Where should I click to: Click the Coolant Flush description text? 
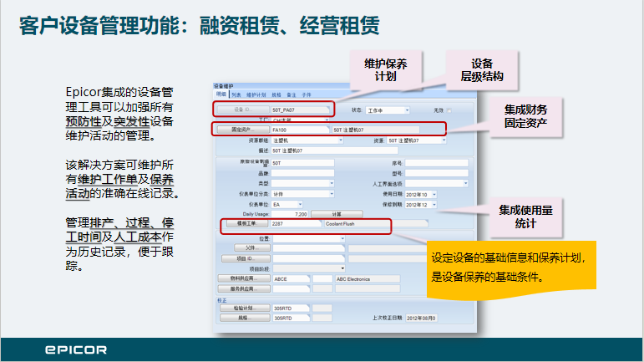(x=340, y=223)
